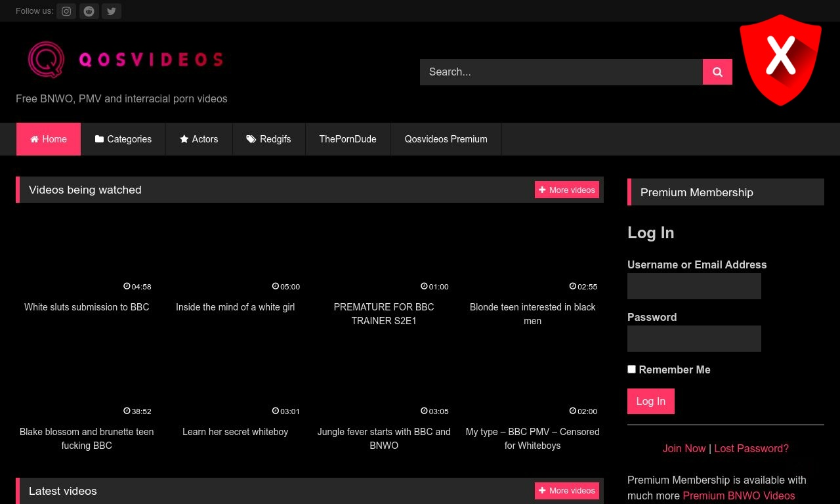The width and height of the screenshot is (840, 504).
Task: Open the Twitter follow icon
Action: pyautogui.click(x=112, y=11)
